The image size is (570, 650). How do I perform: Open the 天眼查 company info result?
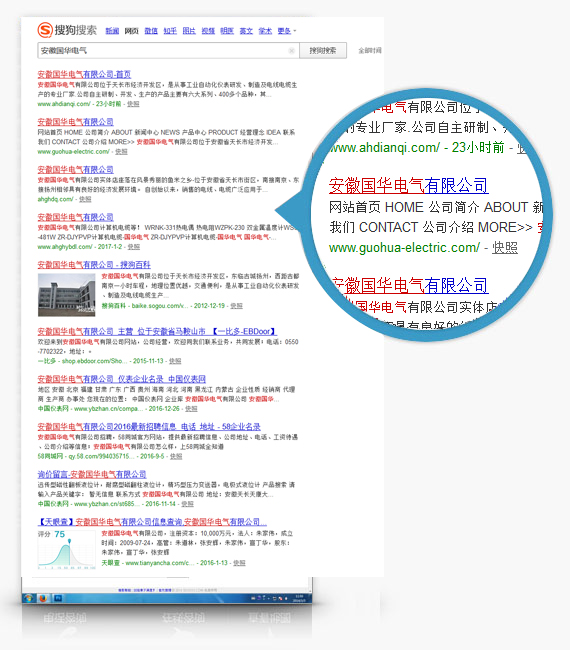[152, 521]
